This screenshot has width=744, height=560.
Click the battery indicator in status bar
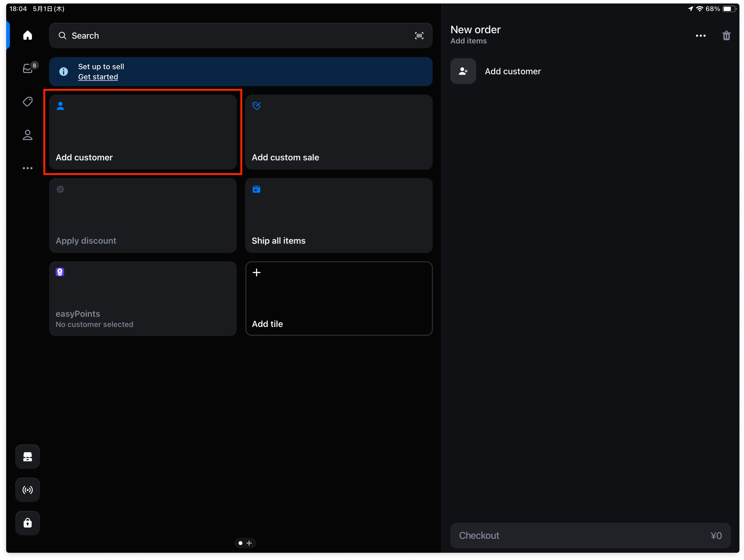coord(729,9)
